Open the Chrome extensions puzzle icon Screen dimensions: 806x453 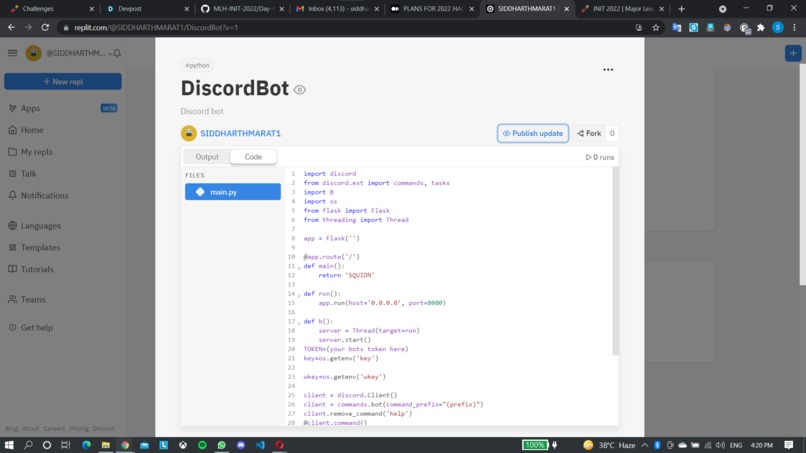click(x=761, y=28)
